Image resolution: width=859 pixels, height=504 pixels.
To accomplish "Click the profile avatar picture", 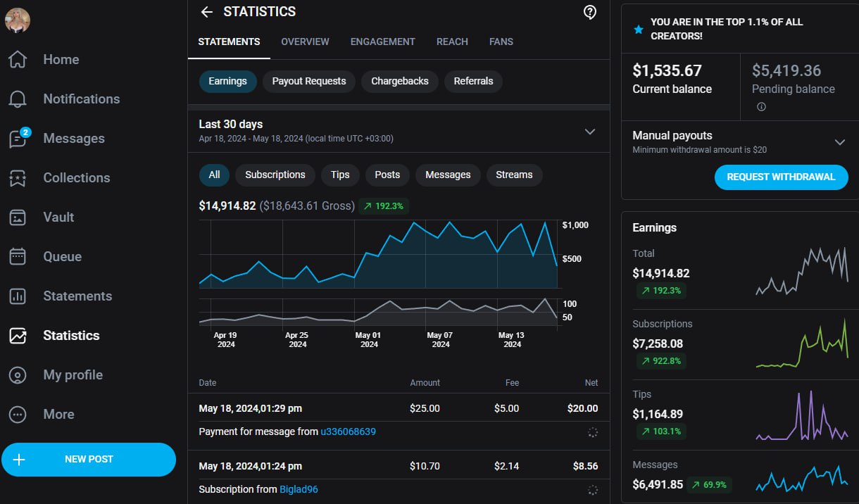I will click(18, 20).
